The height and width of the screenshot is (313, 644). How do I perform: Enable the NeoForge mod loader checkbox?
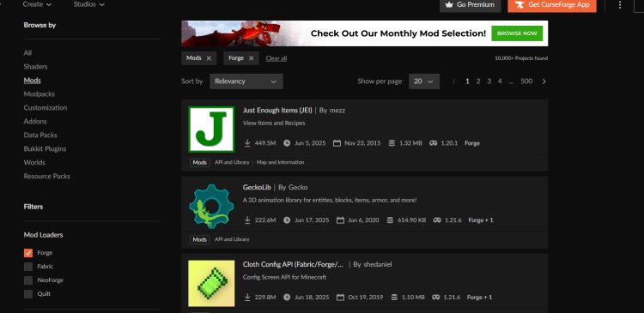pos(28,280)
